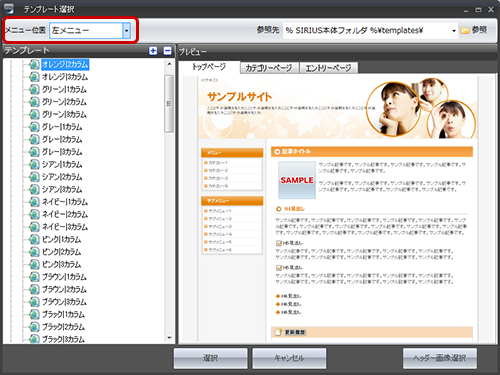
Task: Select the ネイビー|2カラム template
Action: [65, 214]
